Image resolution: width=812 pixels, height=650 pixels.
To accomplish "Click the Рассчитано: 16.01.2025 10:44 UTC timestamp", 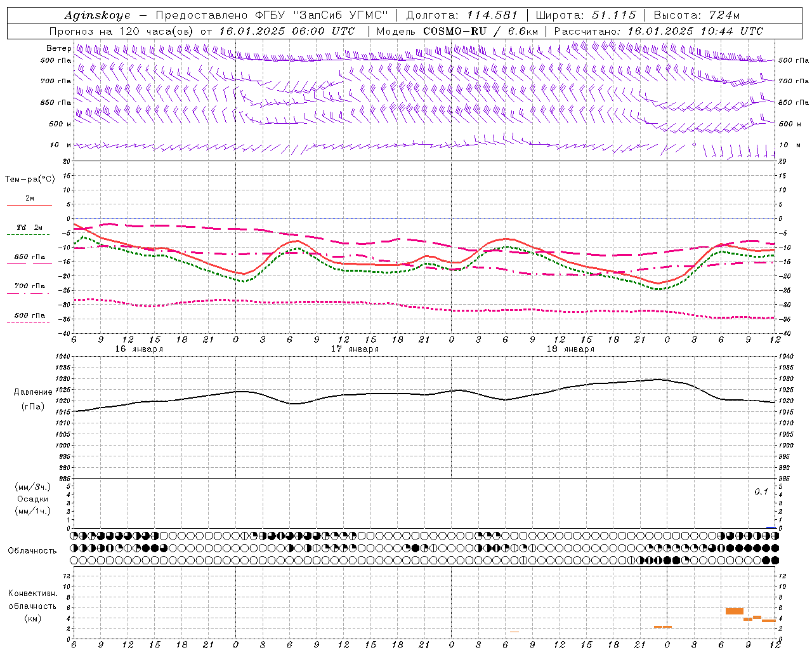I will tap(658, 31).
